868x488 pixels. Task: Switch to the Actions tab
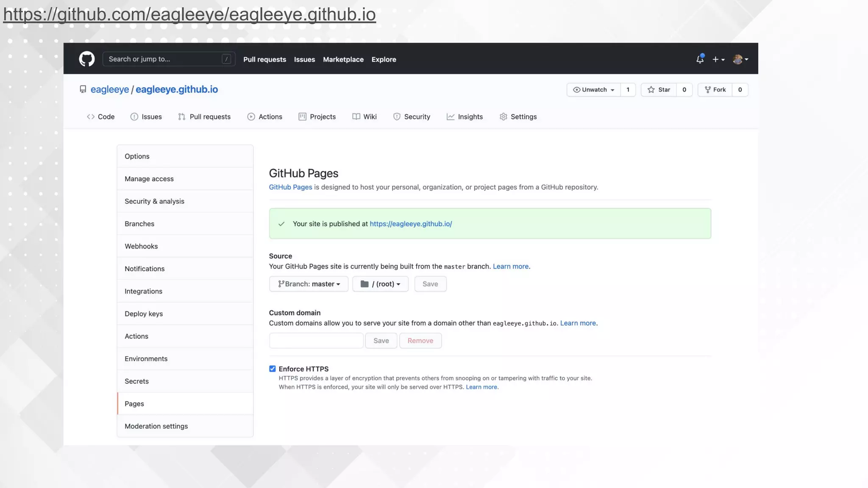click(x=264, y=116)
